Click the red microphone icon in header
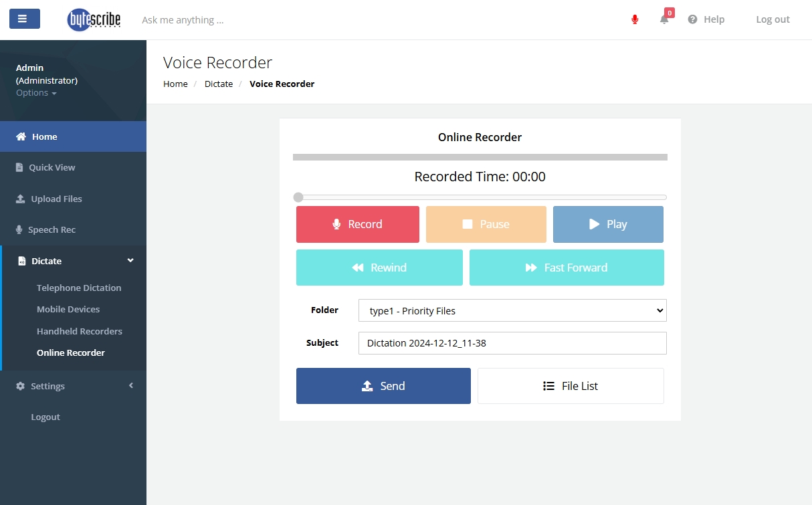Screen dimensions: 812x505 [x=635, y=19]
